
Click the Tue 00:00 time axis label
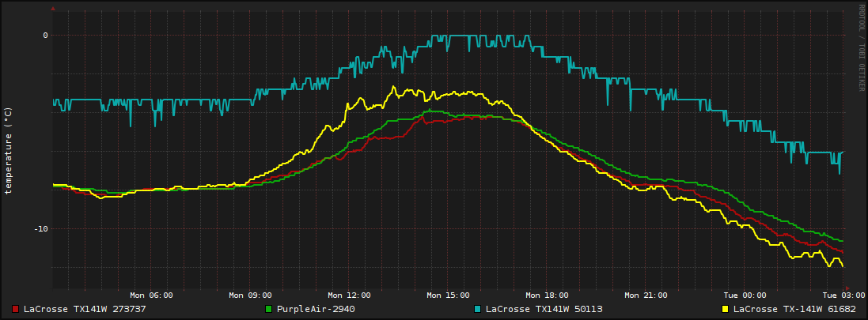745,296
